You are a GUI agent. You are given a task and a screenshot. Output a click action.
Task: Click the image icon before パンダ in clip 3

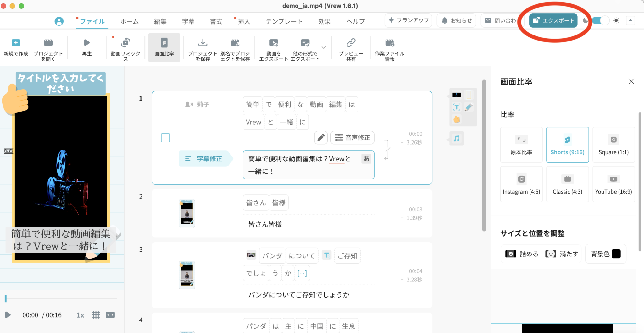[x=251, y=255]
